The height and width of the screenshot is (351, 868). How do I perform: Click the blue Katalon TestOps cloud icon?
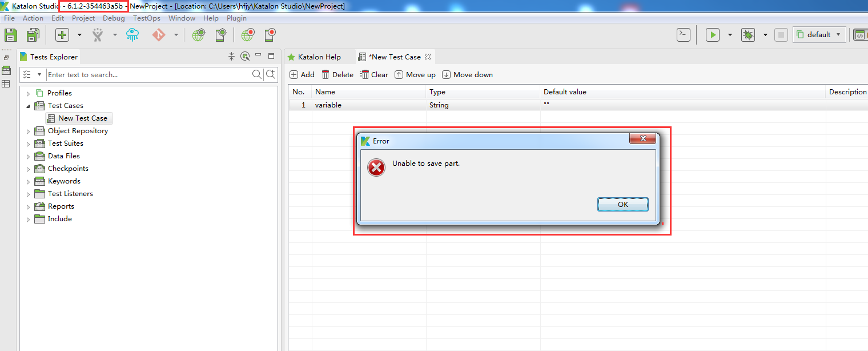click(132, 35)
